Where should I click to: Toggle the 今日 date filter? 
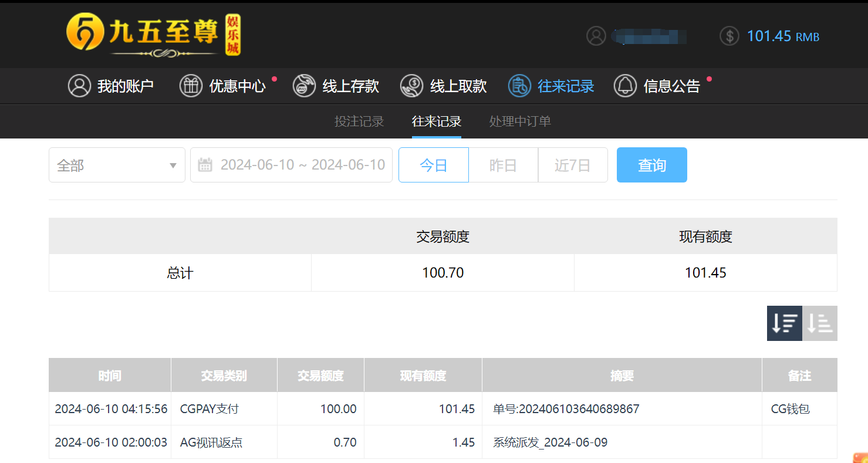coord(433,165)
